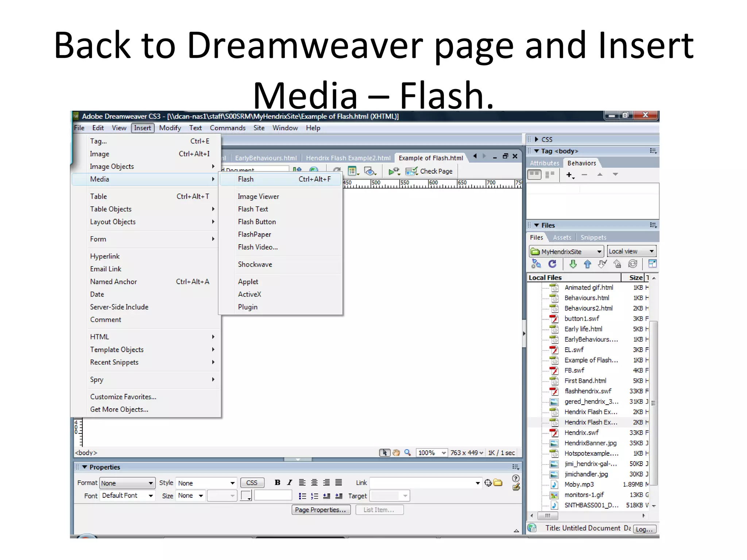The width and height of the screenshot is (747, 560).
Task: Collapse the Files panel group
Action: (537, 225)
